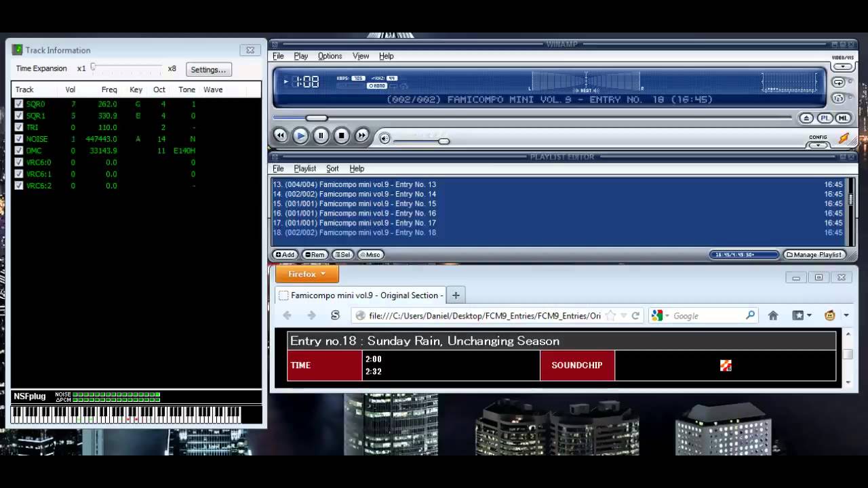868x488 pixels.
Task: Open the Firefox bookmarks dropdown
Action: (x=802, y=315)
